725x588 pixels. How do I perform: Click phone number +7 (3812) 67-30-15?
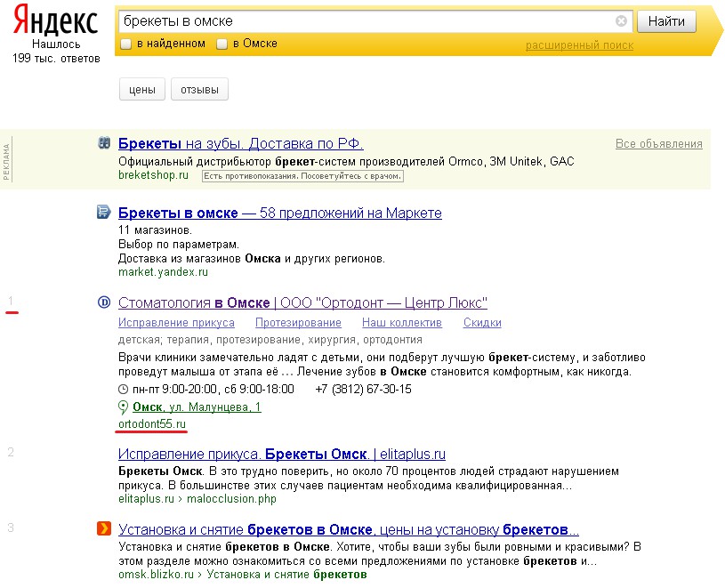point(364,390)
